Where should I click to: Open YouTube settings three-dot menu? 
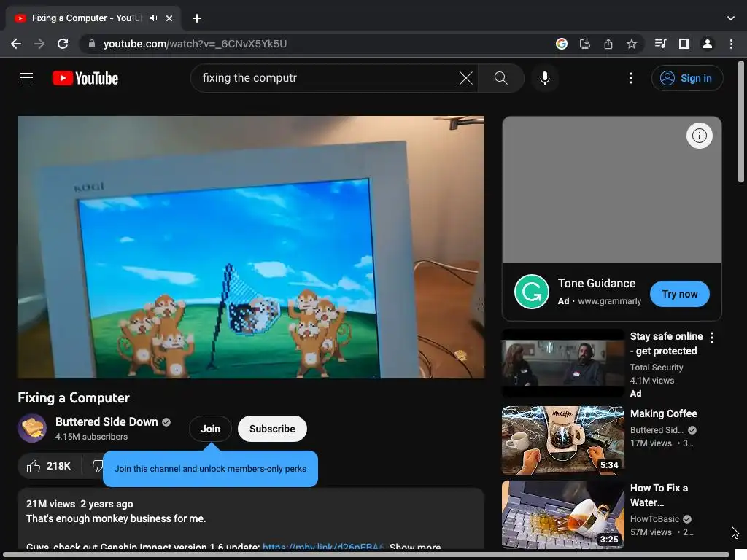pos(631,77)
